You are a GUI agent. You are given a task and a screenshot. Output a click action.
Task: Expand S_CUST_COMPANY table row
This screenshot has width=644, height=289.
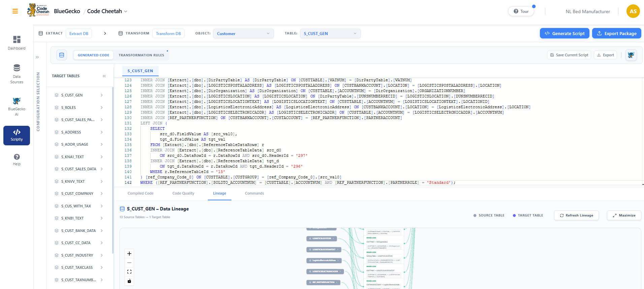(102, 194)
